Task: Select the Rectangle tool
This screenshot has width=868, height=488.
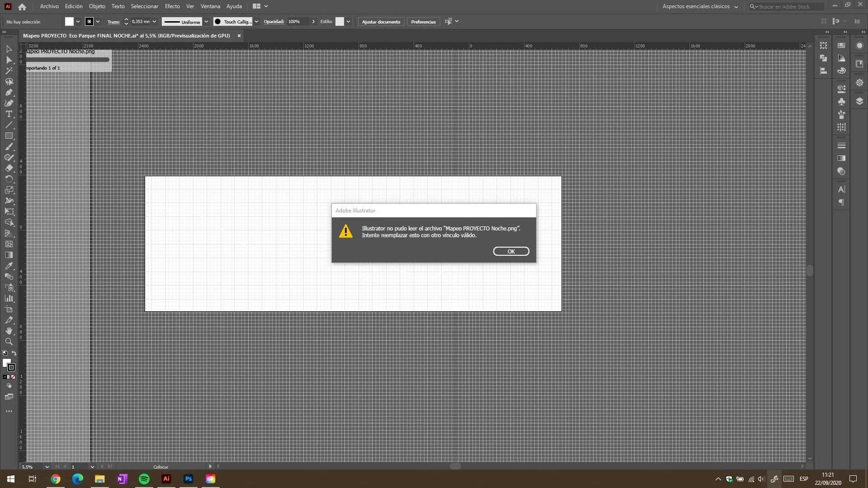Action: 9,136
